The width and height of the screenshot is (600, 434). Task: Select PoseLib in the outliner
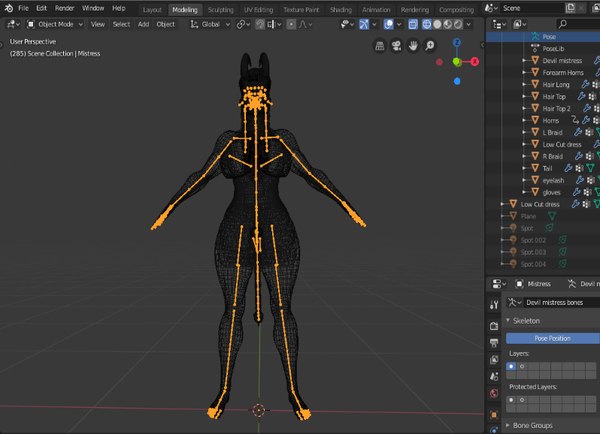553,49
